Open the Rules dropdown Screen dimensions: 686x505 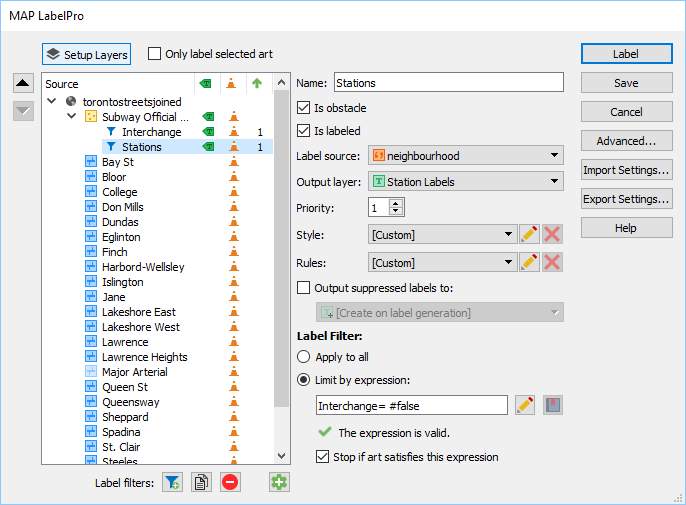coord(442,263)
